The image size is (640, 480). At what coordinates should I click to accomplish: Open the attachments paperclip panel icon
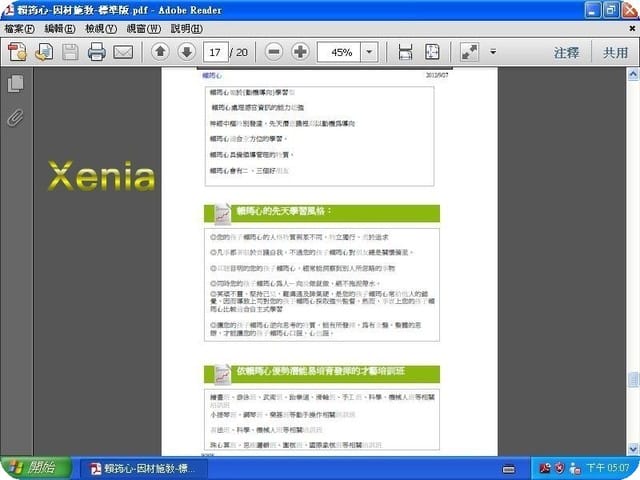[x=16, y=118]
